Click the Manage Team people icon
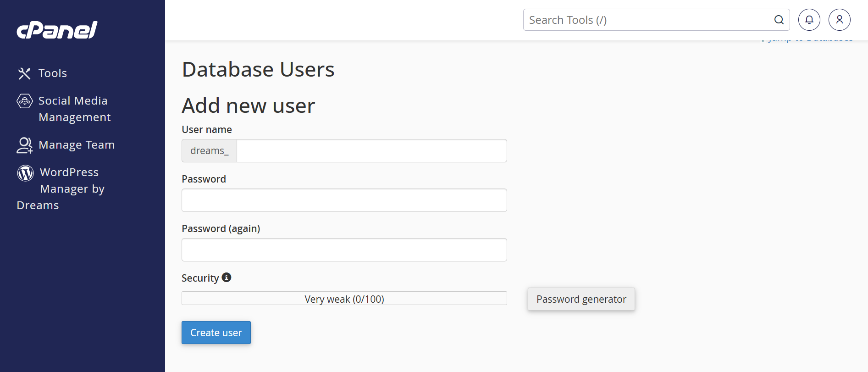Image resolution: width=868 pixels, height=372 pixels. click(x=25, y=145)
